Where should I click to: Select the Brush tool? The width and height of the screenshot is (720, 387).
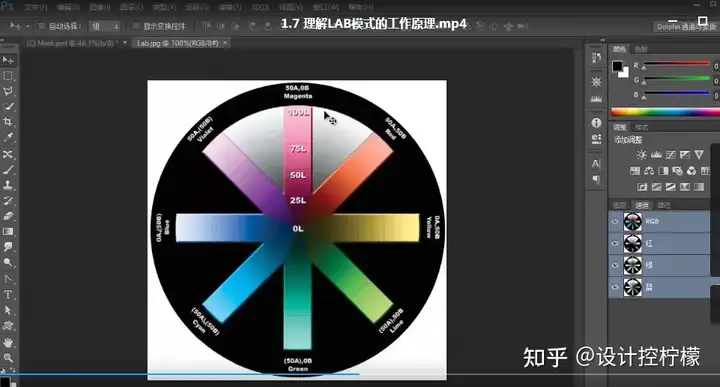click(x=8, y=170)
